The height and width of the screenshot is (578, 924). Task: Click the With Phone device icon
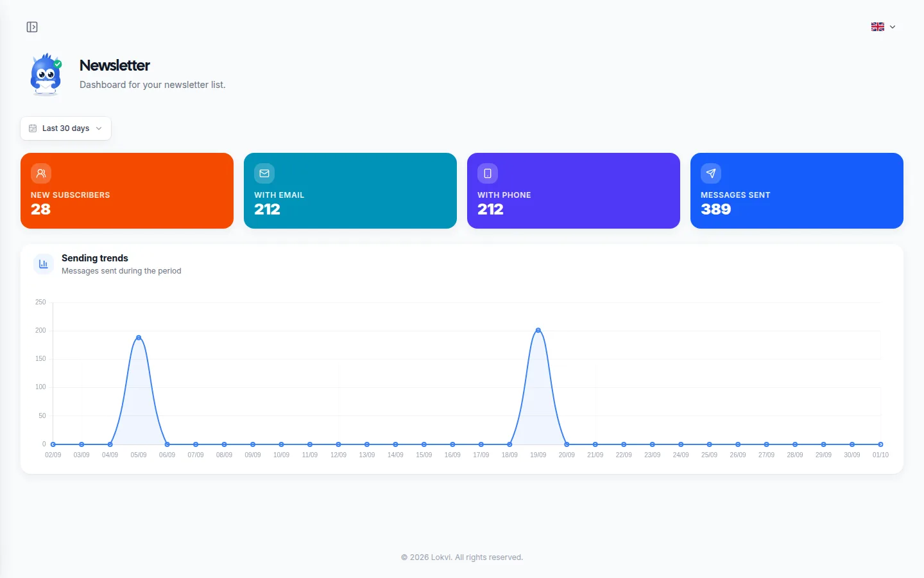click(488, 173)
